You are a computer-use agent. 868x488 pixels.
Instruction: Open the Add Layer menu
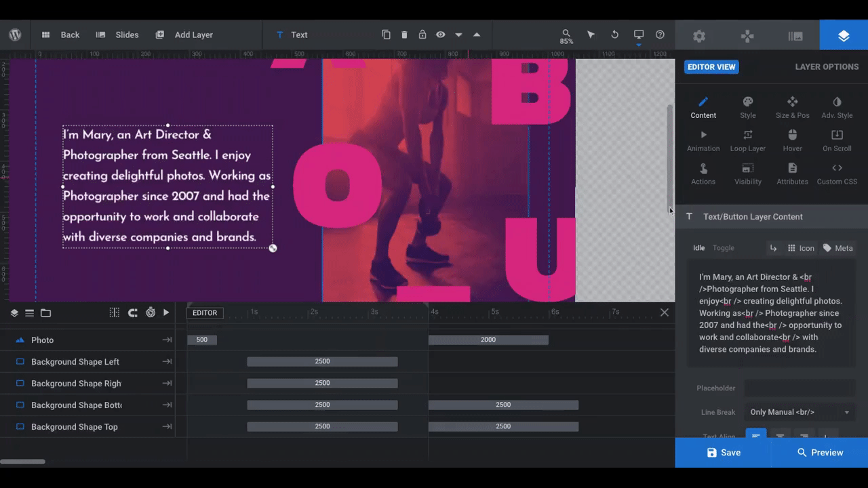click(184, 35)
